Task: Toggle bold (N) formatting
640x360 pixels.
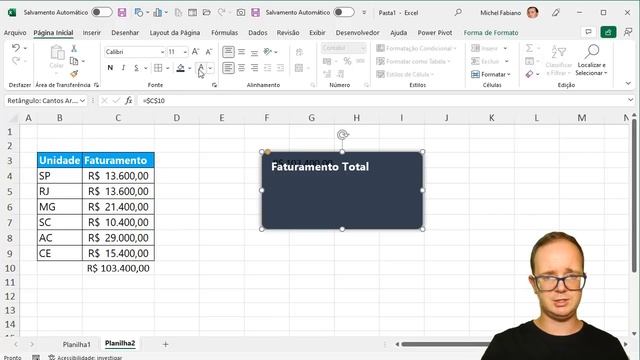Action: coord(110,68)
